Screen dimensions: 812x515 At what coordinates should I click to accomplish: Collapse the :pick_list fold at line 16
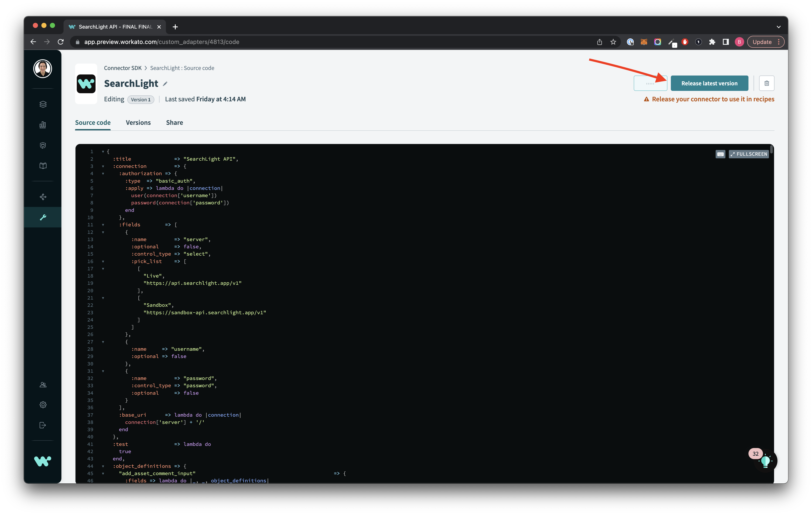click(x=103, y=262)
